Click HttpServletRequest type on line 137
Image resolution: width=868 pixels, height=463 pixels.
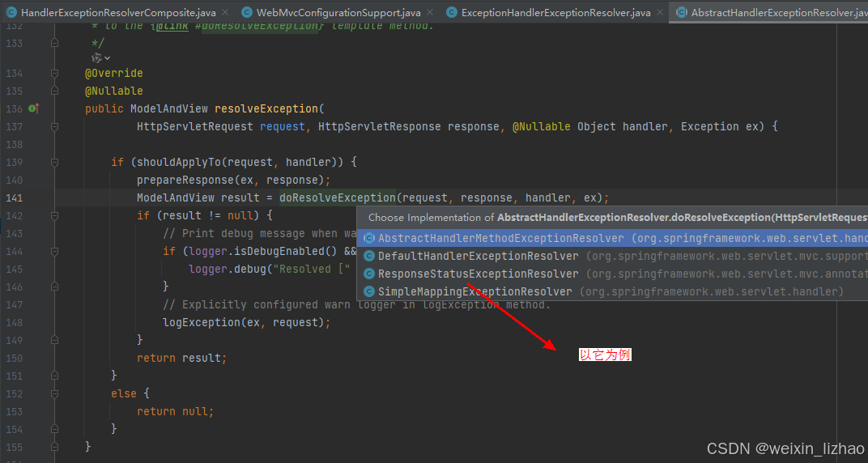pos(195,126)
